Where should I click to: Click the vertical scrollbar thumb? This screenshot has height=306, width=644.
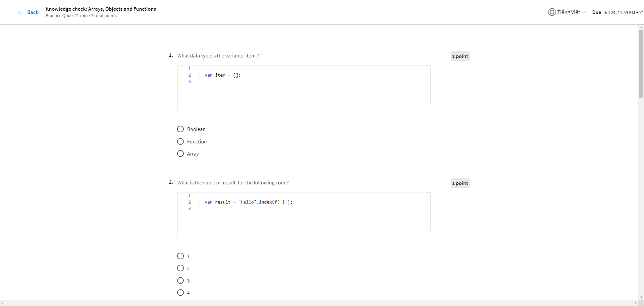641,64
